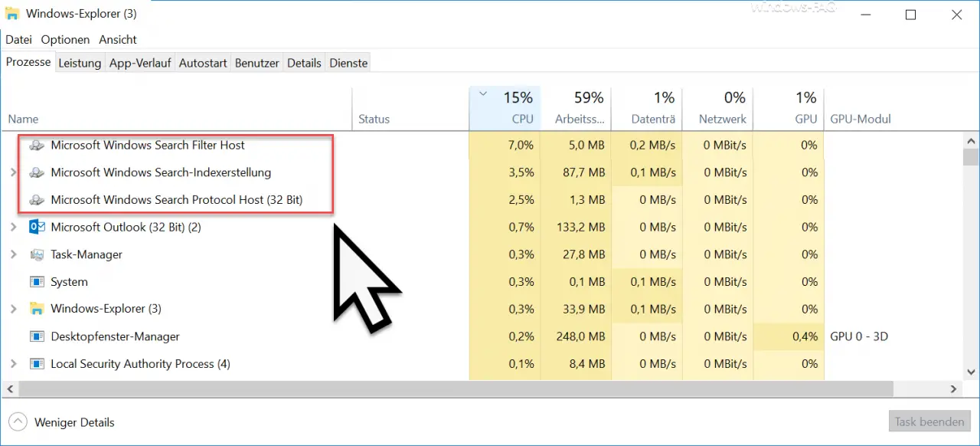Click the GPU 0 - 3D cell

click(x=859, y=336)
